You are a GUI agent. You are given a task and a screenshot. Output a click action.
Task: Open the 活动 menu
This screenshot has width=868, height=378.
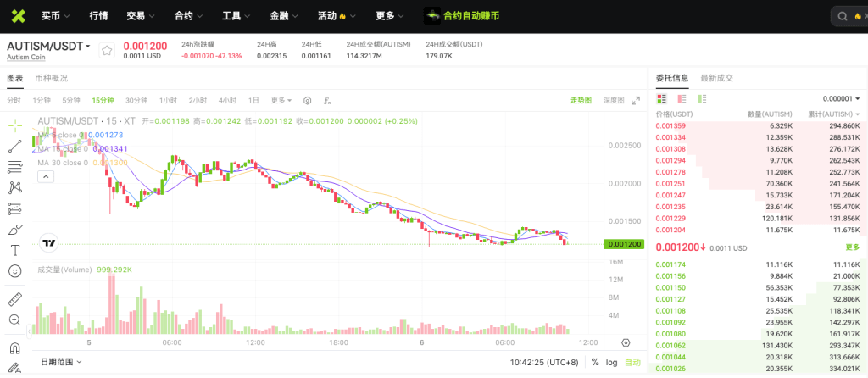pos(337,16)
